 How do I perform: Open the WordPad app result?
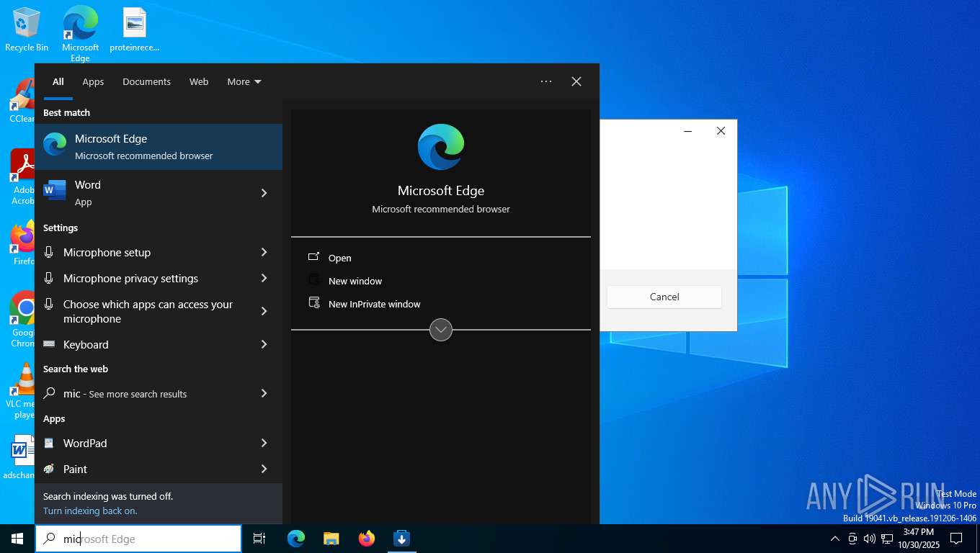point(141,443)
